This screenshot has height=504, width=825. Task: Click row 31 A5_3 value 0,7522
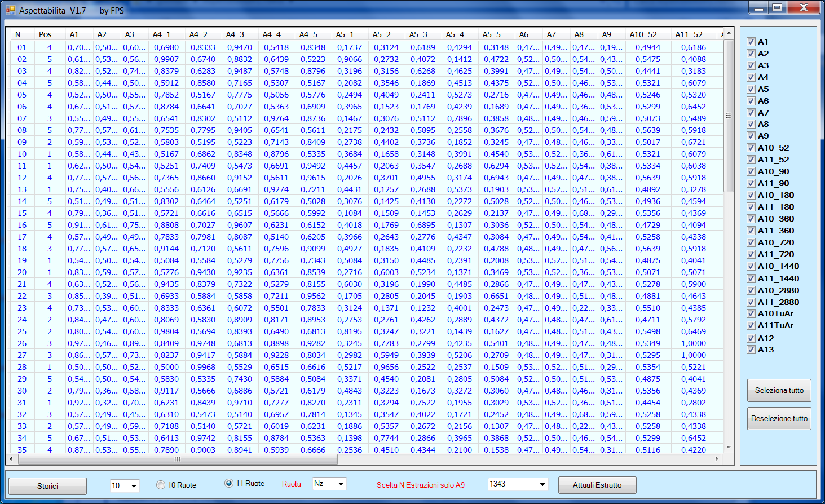click(x=423, y=403)
